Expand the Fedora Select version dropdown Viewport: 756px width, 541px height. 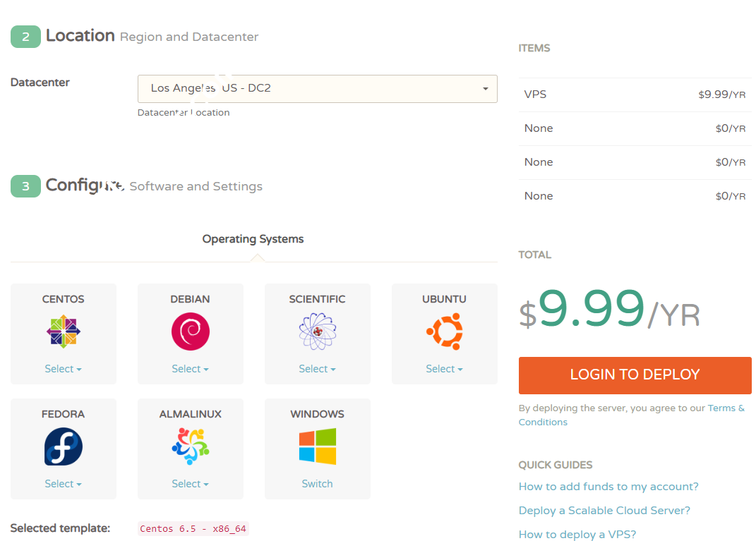64,484
